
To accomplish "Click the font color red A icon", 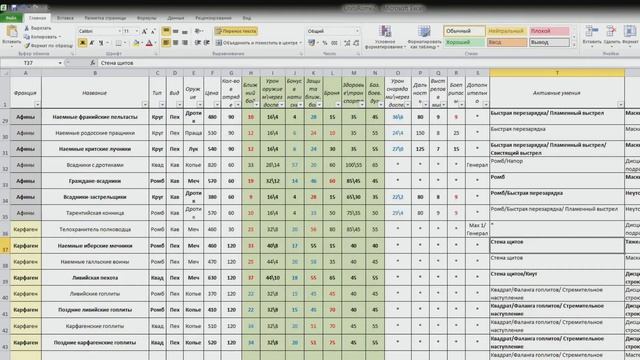I will pos(149,43).
